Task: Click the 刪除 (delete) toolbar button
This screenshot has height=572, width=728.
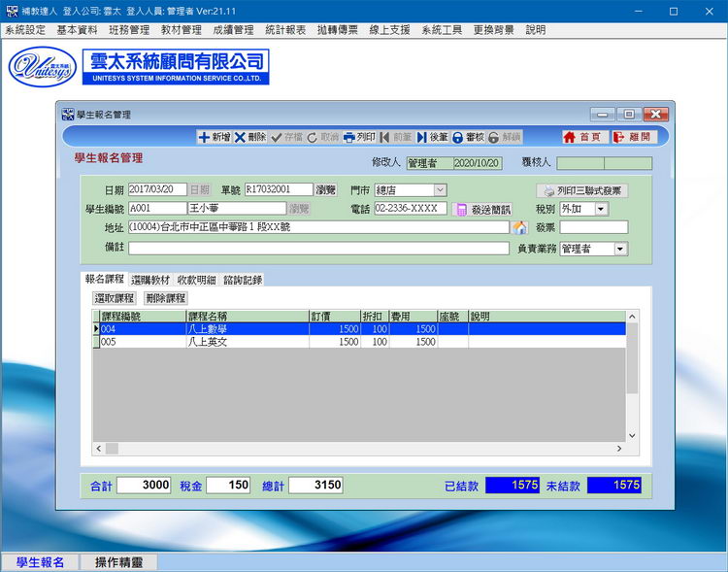Action: pos(250,137)
